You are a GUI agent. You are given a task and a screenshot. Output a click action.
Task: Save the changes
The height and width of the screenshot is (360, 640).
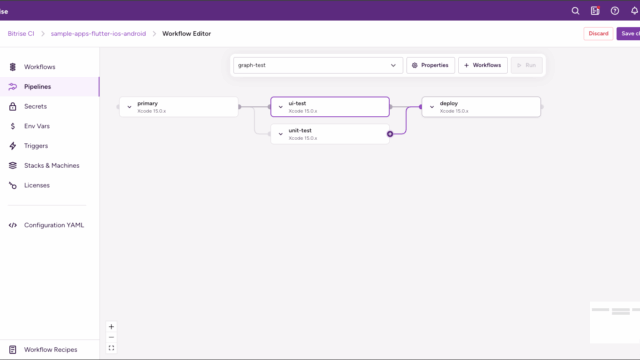pyautogui.click(x=629, y=33)
